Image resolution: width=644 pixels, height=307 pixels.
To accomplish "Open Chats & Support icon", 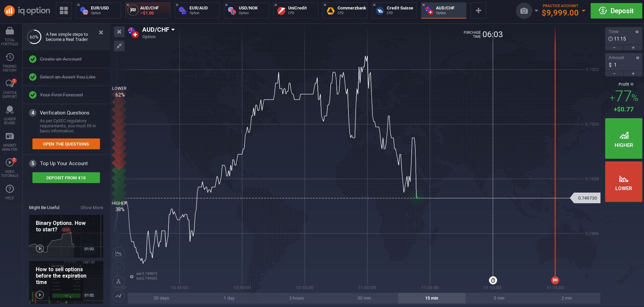I will point(10,83).
